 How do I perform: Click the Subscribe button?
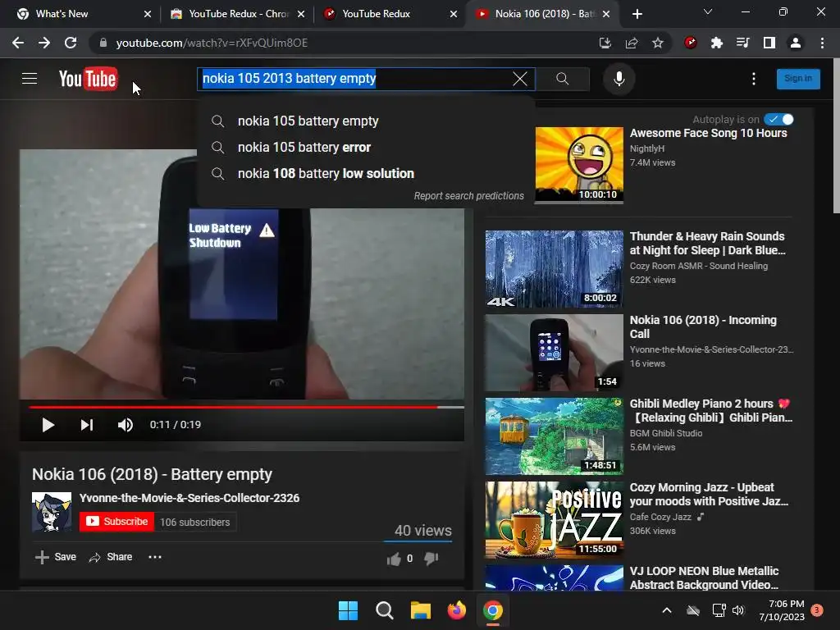click(116, 522)
